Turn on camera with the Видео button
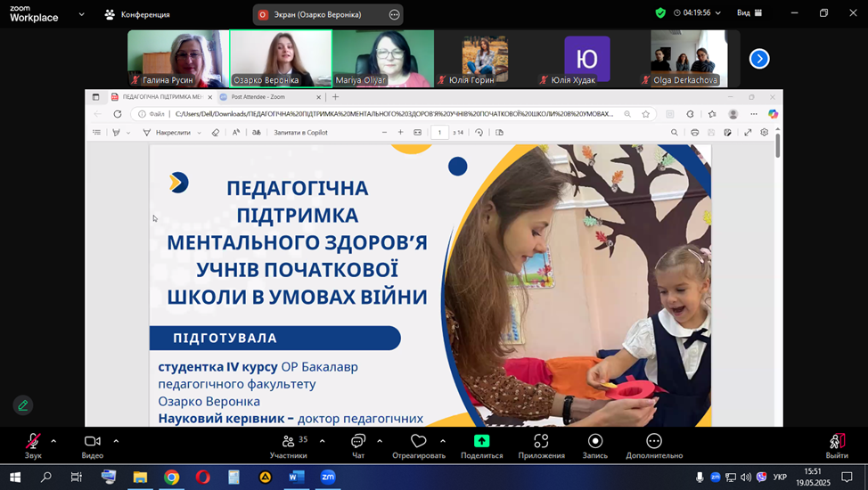Image resolution: width=868 pixels, height=490 pixels. [93, 441]
